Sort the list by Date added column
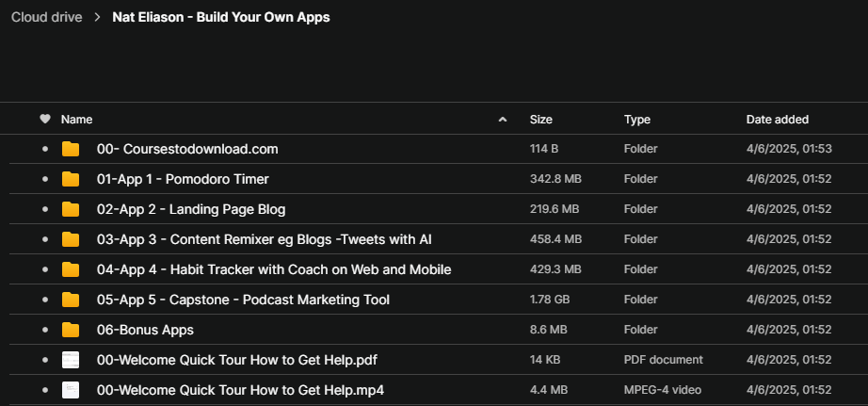868x406 pixels. pos(778,119)
